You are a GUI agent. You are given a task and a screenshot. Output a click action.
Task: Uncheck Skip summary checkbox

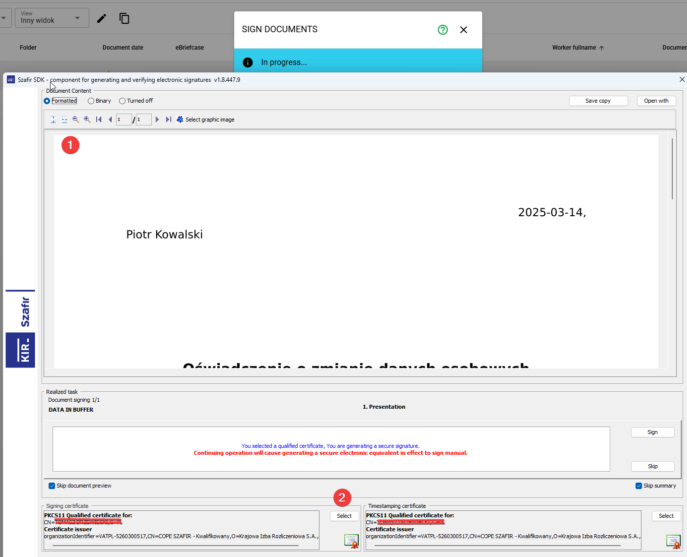click(x=638, y=486)
